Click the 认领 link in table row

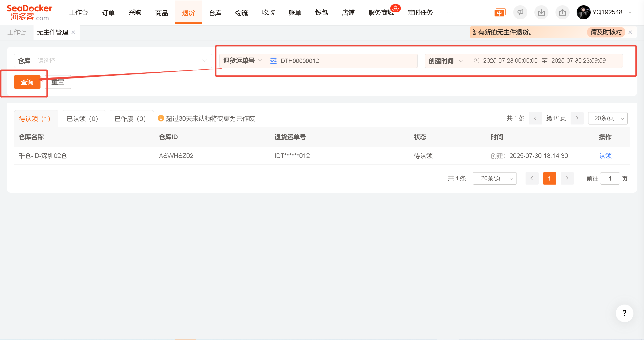coord(605,156)
